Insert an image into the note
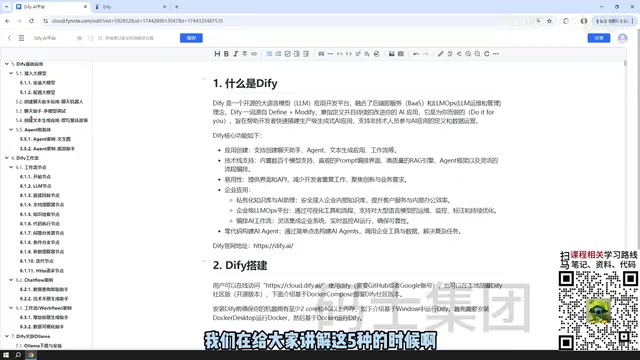This screenshot has width=640, height=360. pos(391,54)
